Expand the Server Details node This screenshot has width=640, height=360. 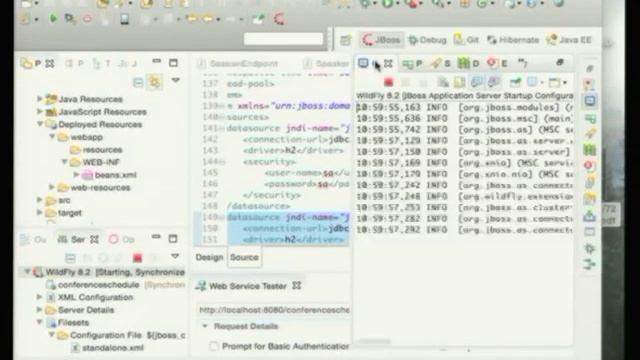(40, 309)
